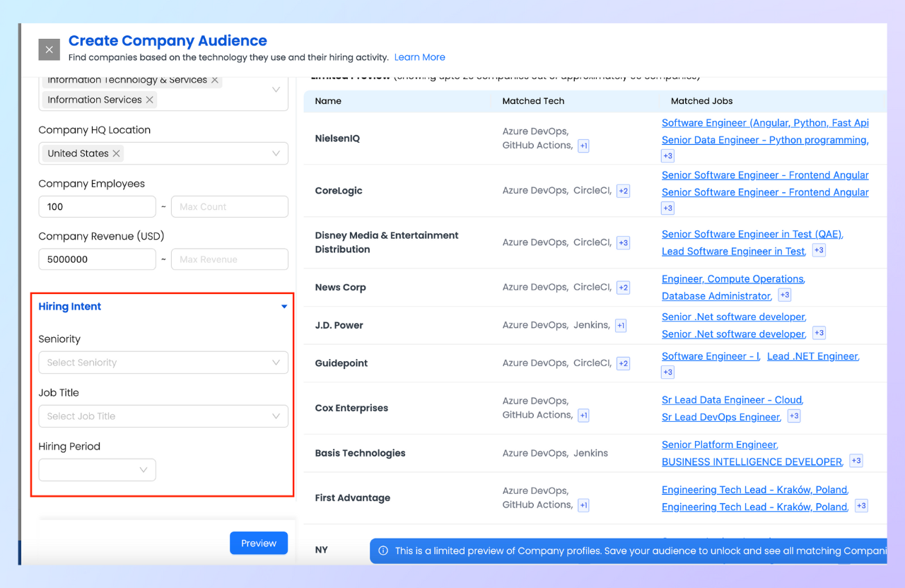
Task: Open Lead .NET Engineer job link
Action: [812, 356]
